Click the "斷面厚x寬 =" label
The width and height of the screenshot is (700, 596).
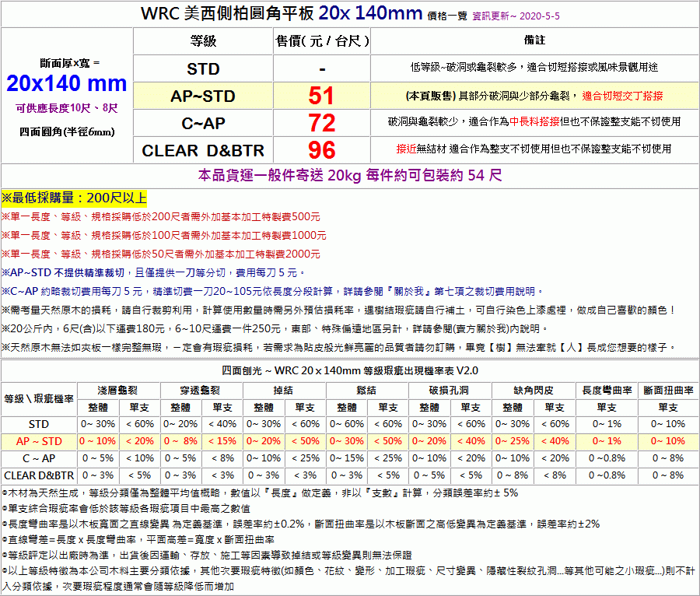[70, 63]
